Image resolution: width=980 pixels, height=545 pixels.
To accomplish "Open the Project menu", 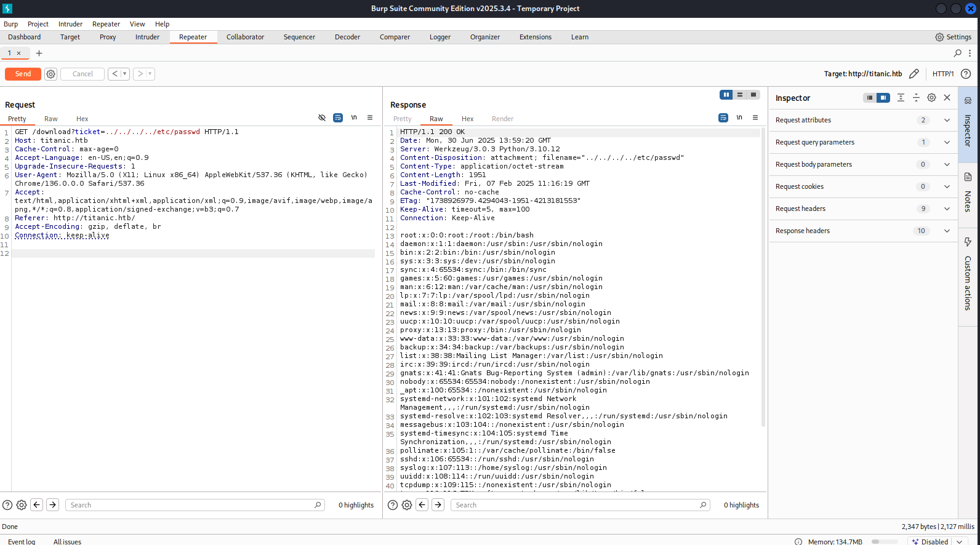I will (38, 24).
